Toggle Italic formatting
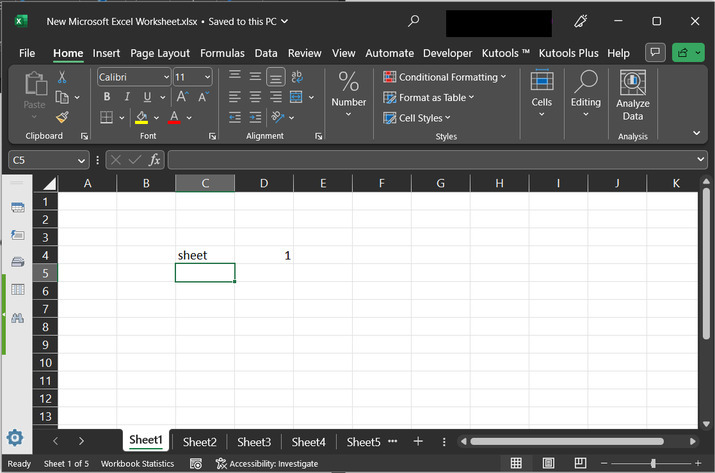 pyautogui.click(x=127, y=97)
